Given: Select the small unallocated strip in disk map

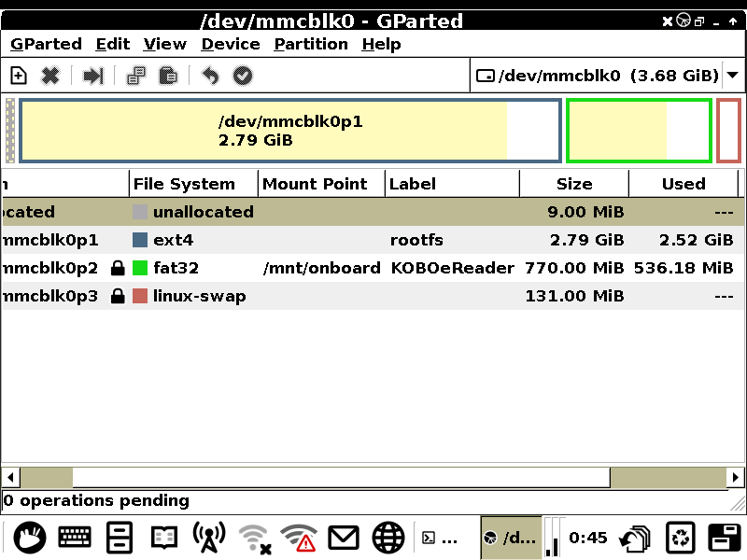Looking at the screenshot, I should tap(10, 131).
